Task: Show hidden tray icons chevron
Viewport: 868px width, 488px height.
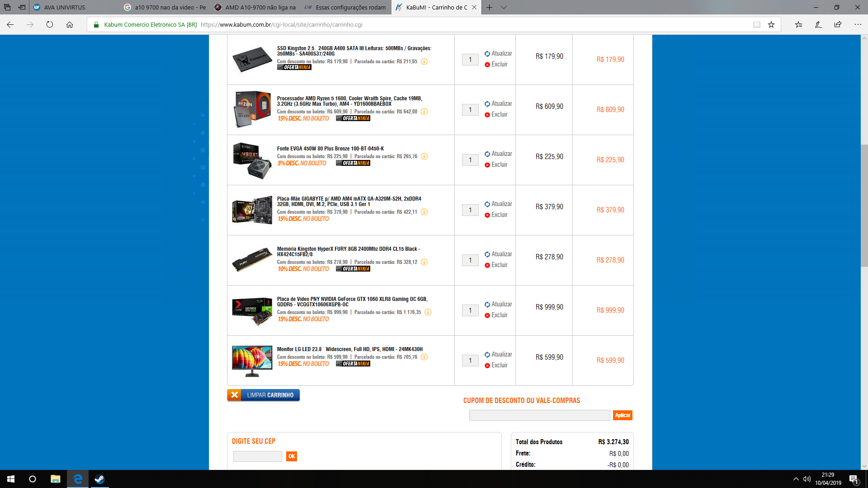Action: click(x=796, y=479)
